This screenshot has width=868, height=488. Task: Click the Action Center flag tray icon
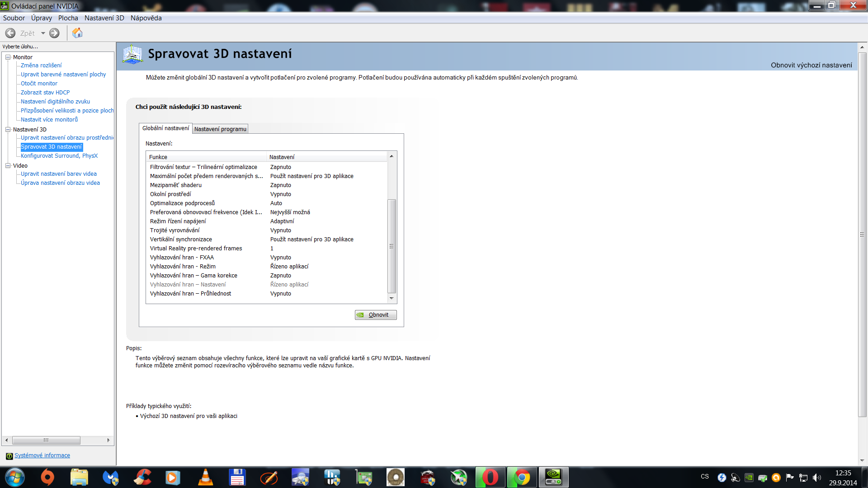pyautogui.click(x=790, y=477)
